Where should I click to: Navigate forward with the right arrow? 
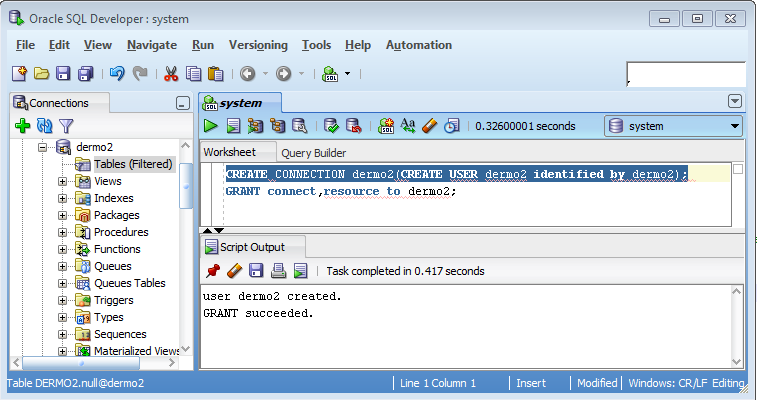283,74
